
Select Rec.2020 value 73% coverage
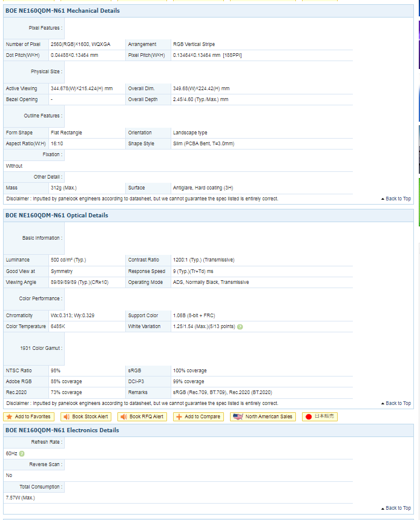[x=67, y=393]
